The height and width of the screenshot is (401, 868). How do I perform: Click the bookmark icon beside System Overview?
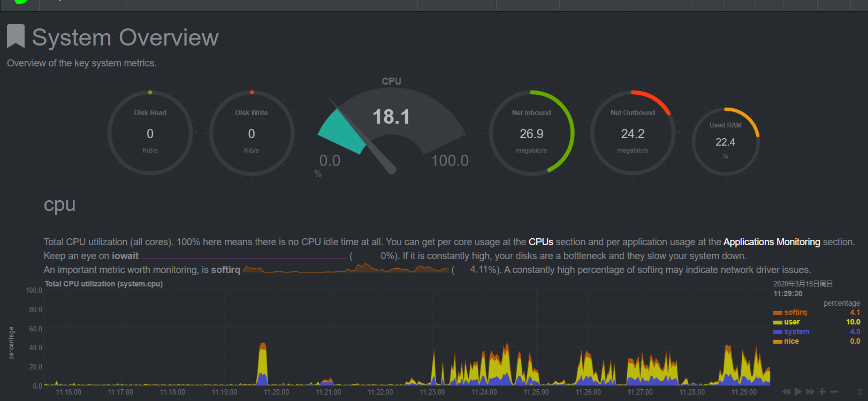click(16, 36)
